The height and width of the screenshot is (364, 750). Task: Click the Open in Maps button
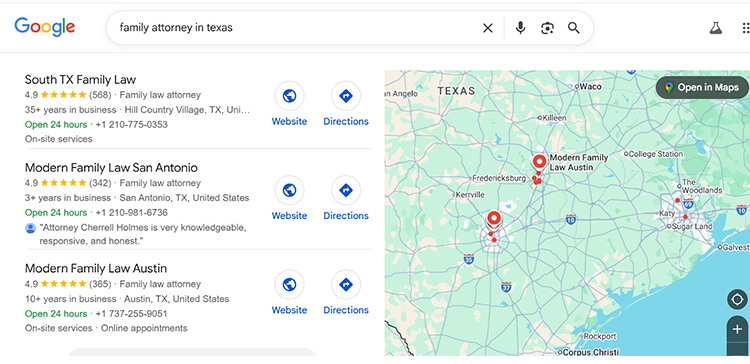click(x=702, y=88)
